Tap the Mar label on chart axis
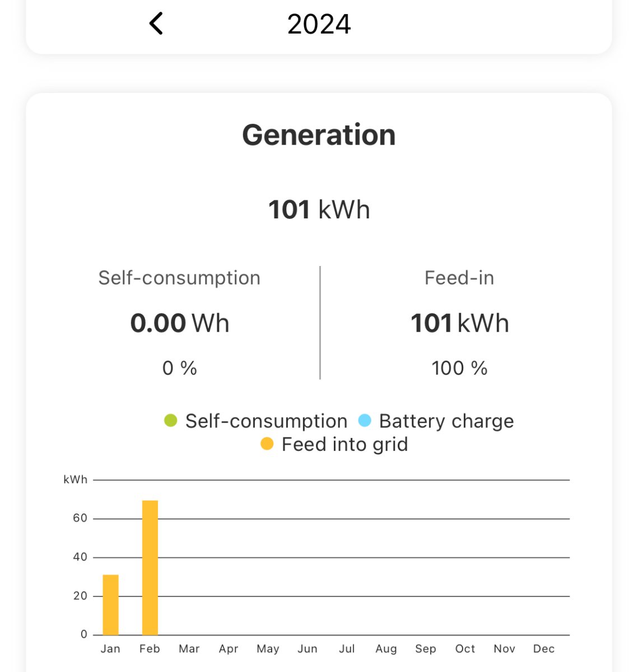This screenshot has height=672, width=638. point(189,648)
